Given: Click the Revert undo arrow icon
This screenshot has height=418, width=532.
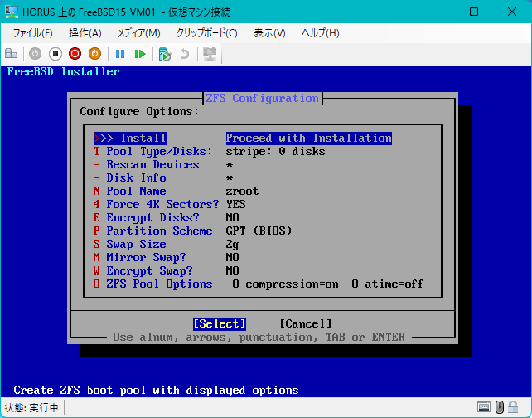Looking at the screenshot, I should pyautogui.click(x=185, y=54).
